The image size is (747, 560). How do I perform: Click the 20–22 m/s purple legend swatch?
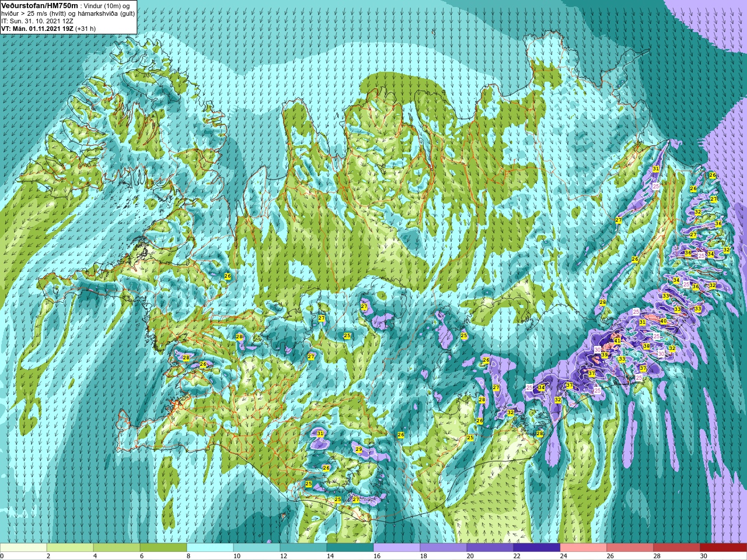490,548
